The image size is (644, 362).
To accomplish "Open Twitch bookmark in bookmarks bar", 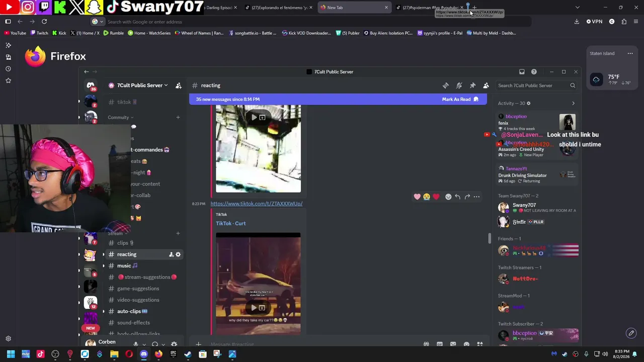I will click(x=39, y=33).
